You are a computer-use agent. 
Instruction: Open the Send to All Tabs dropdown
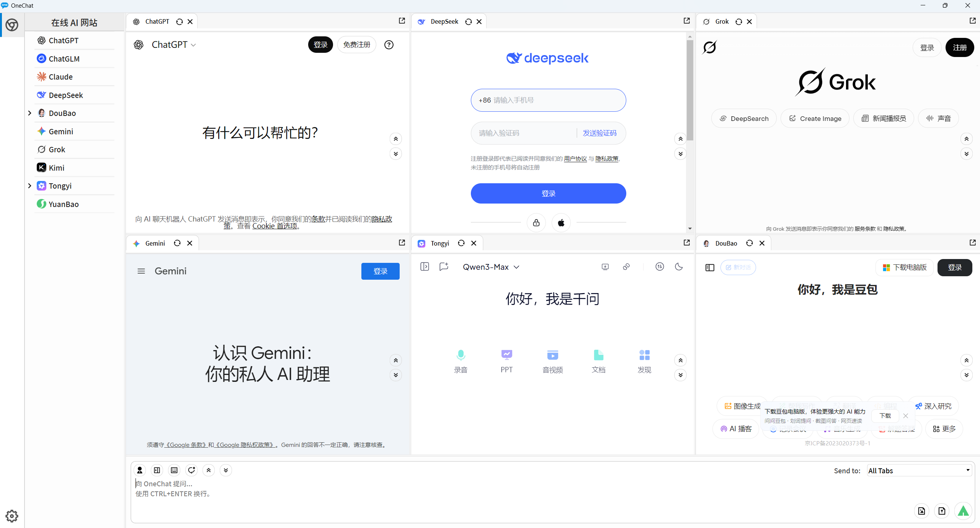pyautogui.click(x=919, y=471)
